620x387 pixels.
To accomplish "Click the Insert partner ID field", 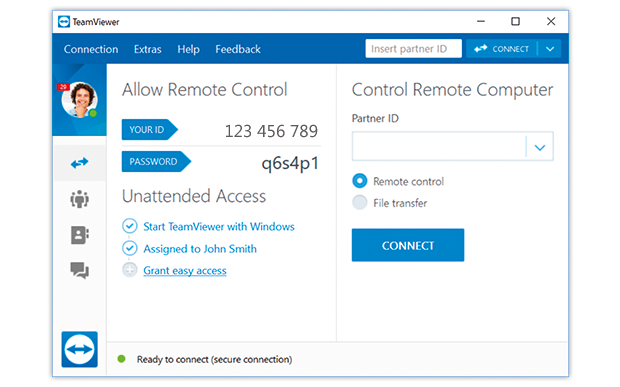I will pyautogui.click(x=413, y=49).
